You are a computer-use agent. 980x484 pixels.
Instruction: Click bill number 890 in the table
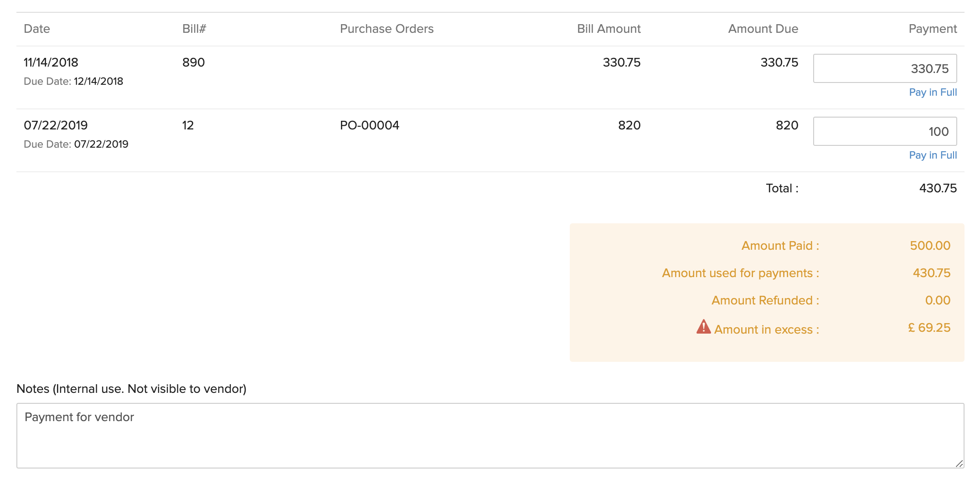193,62
